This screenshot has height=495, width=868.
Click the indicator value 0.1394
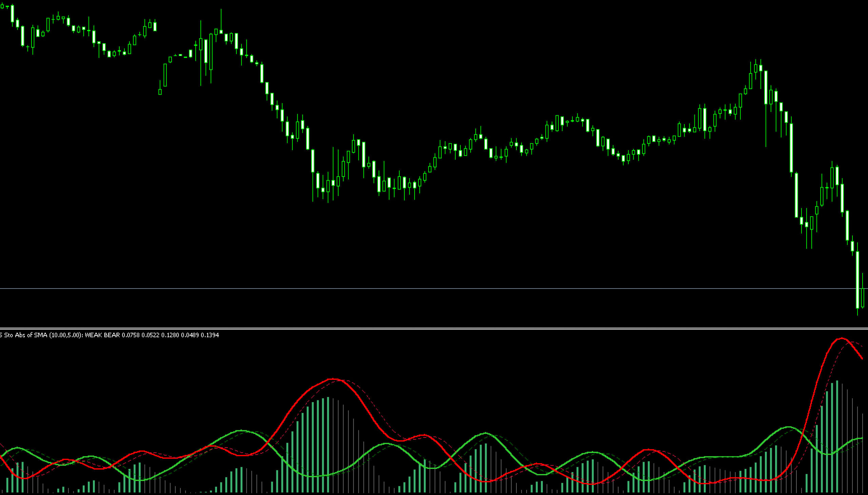click(x=210, y=335)
